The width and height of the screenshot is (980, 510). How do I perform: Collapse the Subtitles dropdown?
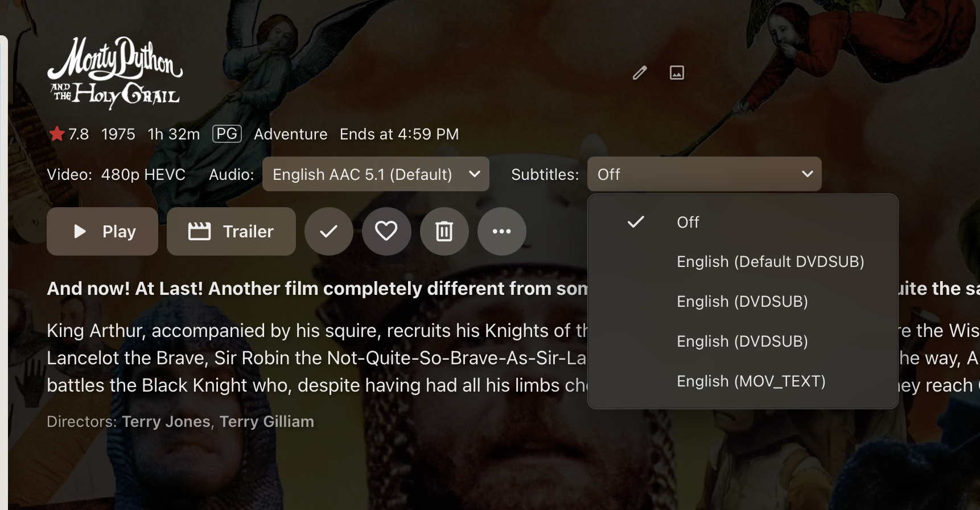tap(704, 174)
